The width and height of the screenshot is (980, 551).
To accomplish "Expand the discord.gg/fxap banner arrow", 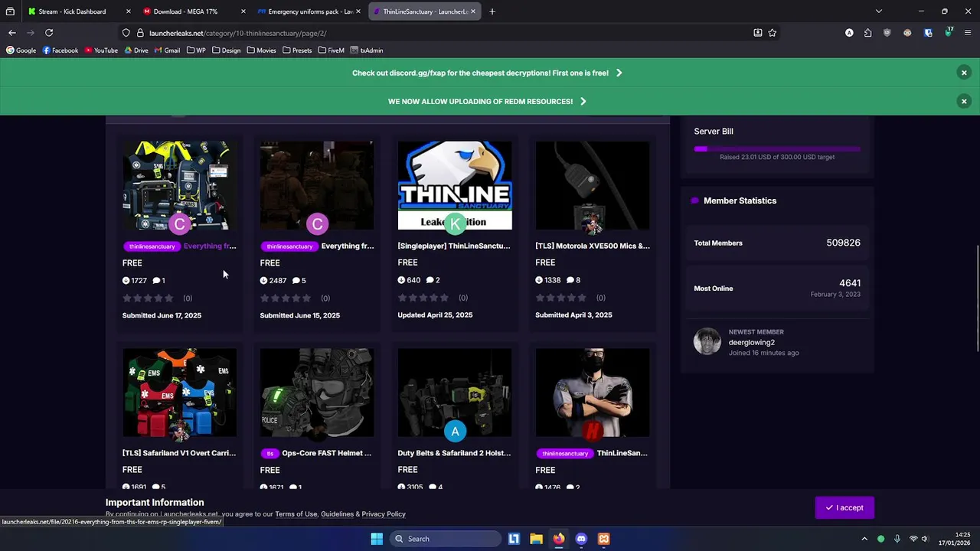I will click(619, 73).
